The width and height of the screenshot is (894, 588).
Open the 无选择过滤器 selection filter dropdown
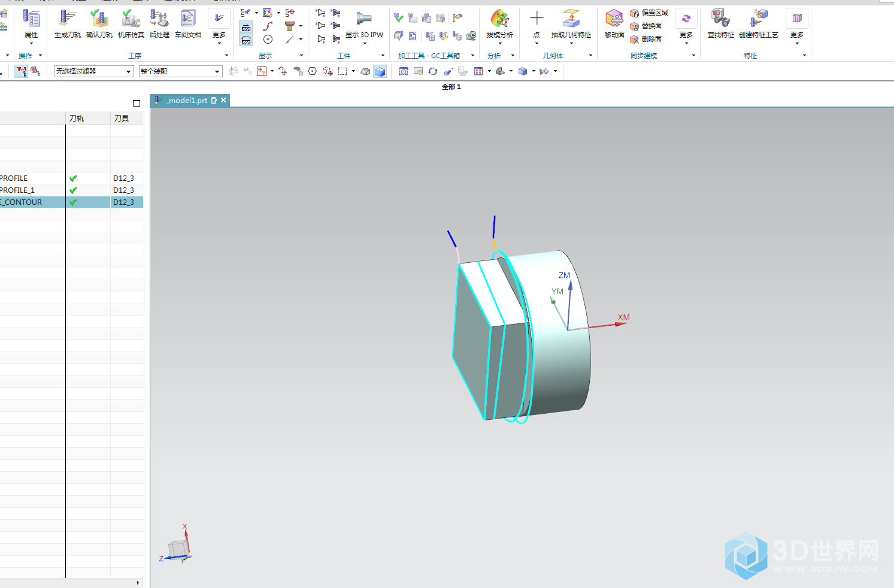(x=94, y=71)
